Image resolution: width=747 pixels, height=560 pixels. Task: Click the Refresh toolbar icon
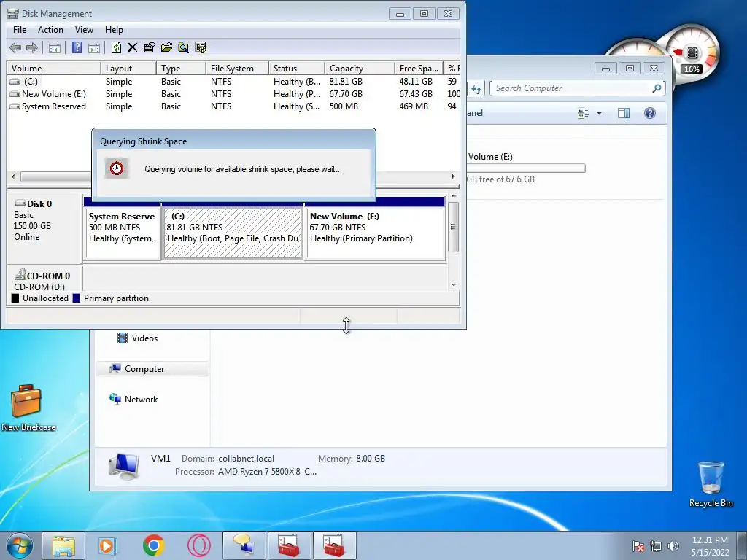click(x=116, y=47)
